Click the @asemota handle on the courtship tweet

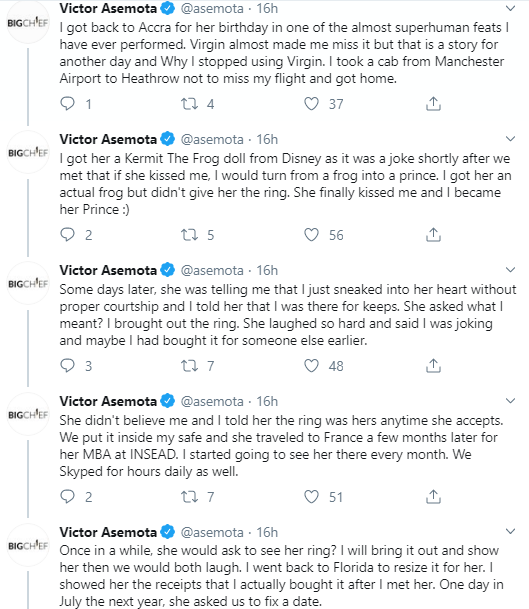[x=212, y=270]
